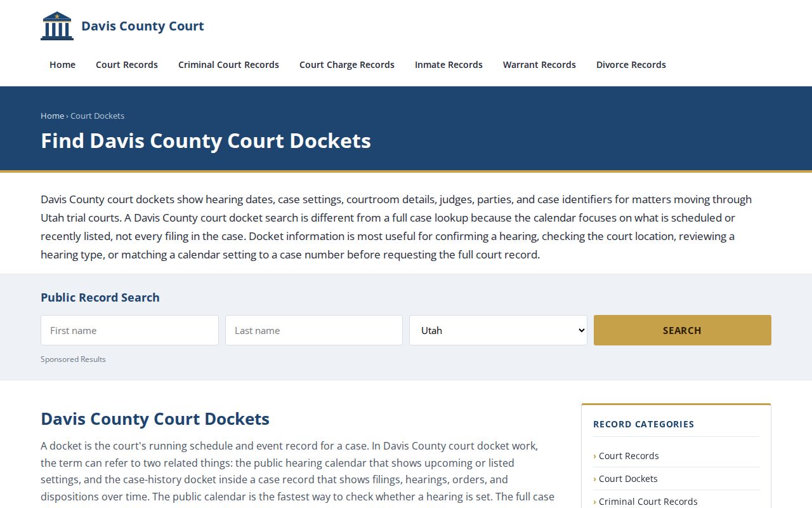812x508 pixels.
Task: Click the Court Dockets breadcrumb text
Action: coord(97,116)
